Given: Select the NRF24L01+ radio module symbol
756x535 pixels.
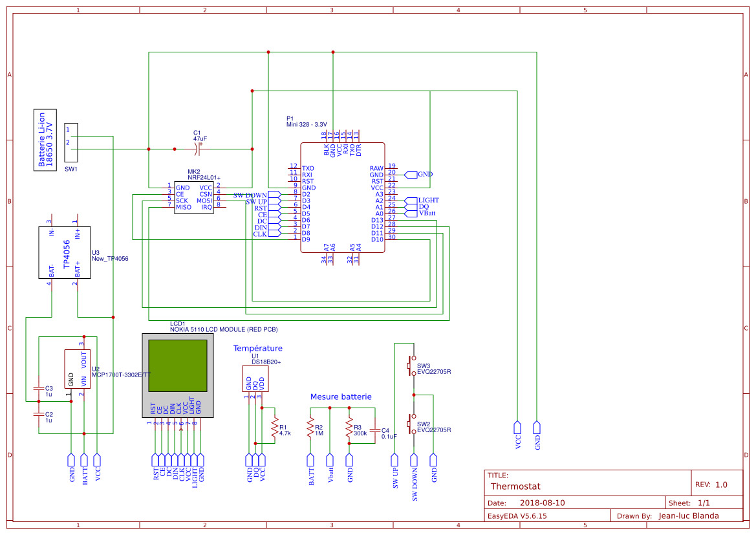Looking at the screenshot, I should coord(194,197).
